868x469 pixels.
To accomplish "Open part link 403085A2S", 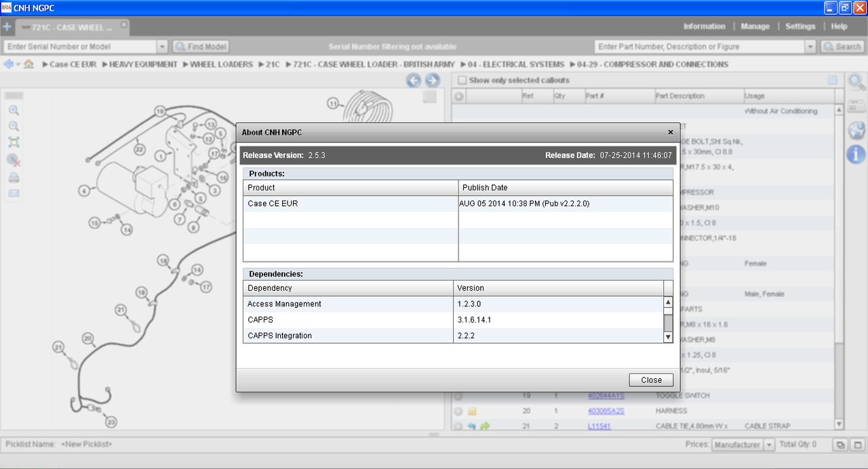I will point(606,411).
